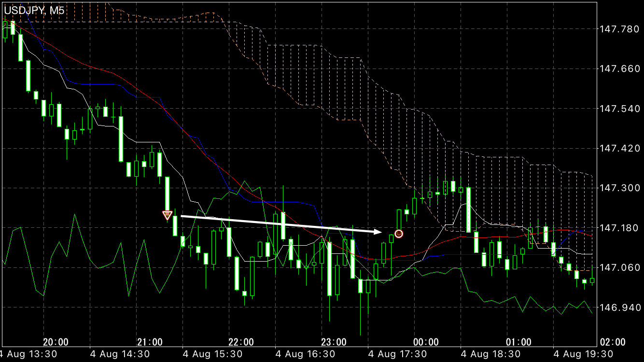Click the 4 Aug 14:30 date label
Viewport: 644px width, 362px height.
pyautogui.click(x=119, y=354)
